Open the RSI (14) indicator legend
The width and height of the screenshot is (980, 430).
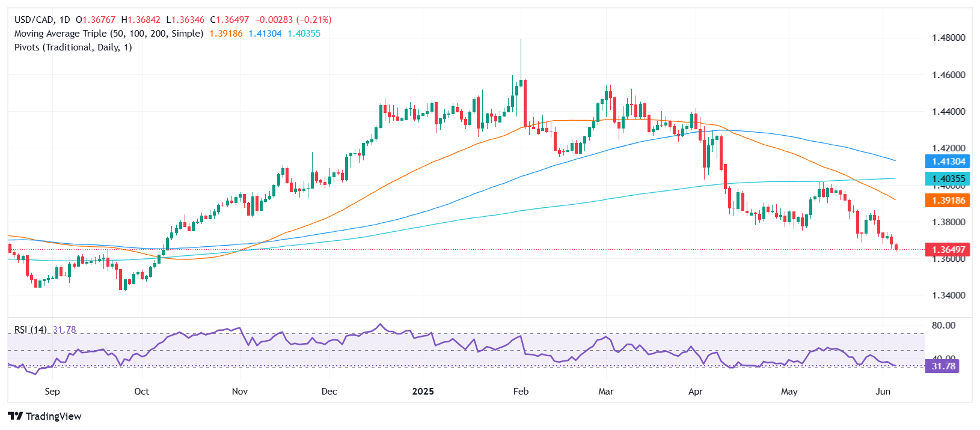click(x=31, y=330)
